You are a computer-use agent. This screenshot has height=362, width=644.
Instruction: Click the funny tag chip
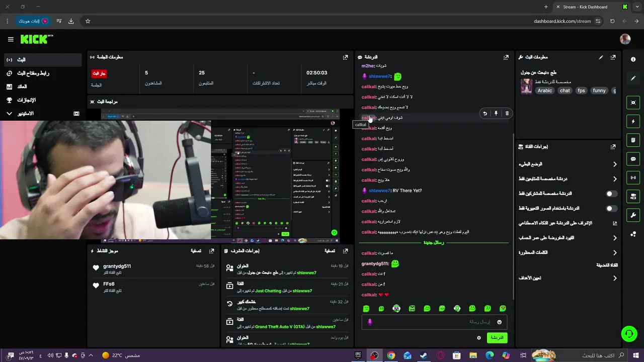tap(599, 90)
